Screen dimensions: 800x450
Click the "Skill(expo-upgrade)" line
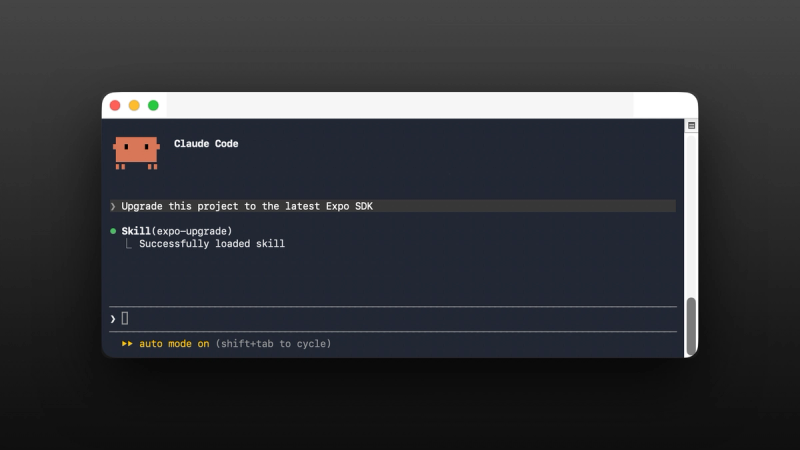177,231
